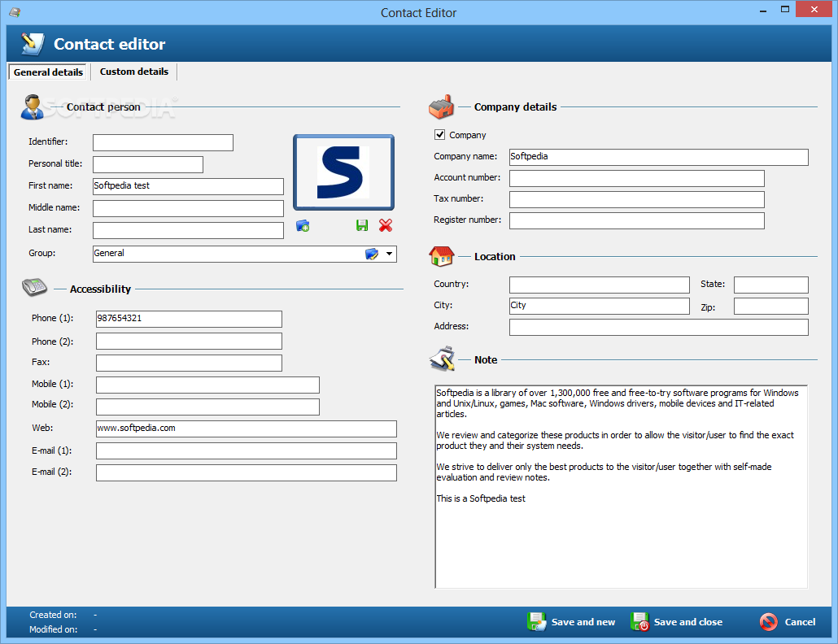Screen dimensions: 838x644
Task: Click the E-mail (1) field
Action: [247, 450]
